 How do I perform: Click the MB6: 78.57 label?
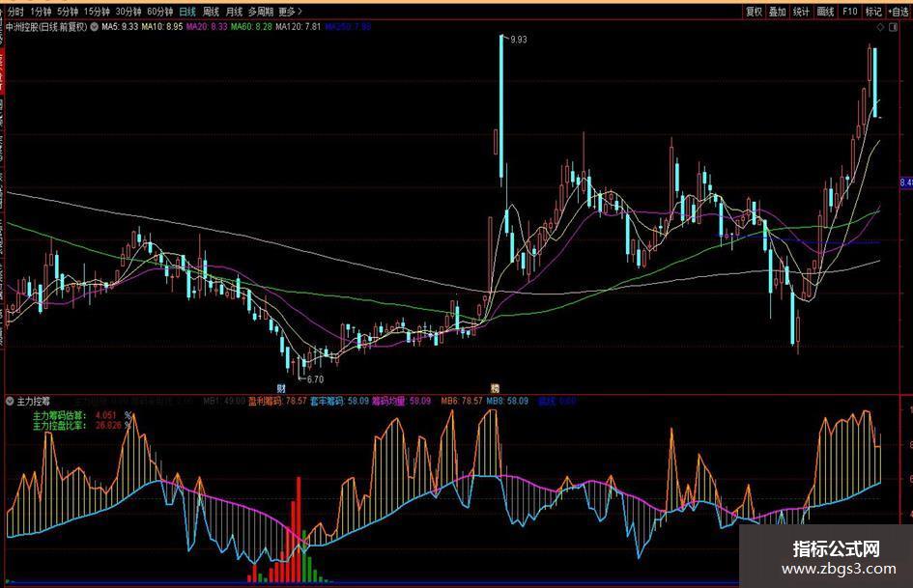[462, 401]
